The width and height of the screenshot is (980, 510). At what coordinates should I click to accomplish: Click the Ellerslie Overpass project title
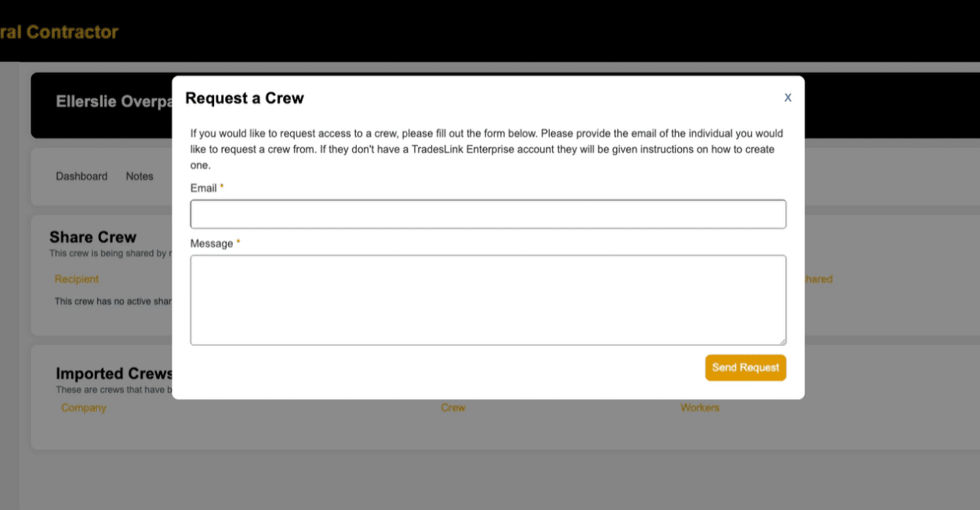[x=114, y=102]
